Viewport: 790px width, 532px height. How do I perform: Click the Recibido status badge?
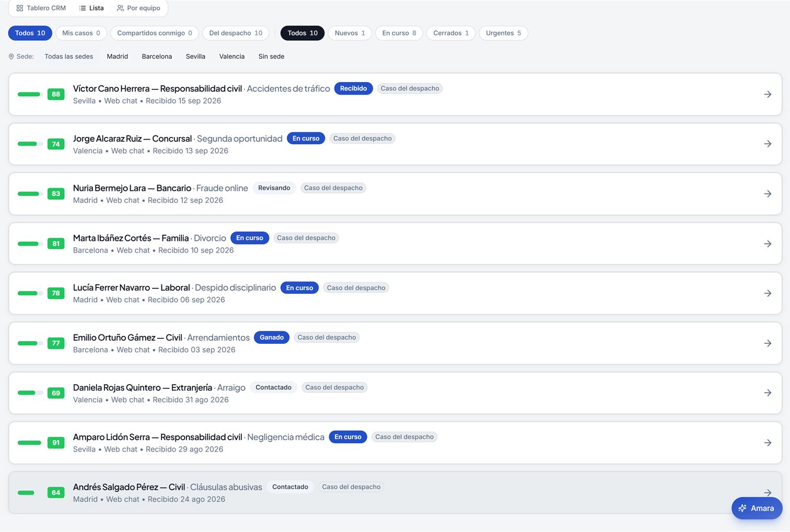[x=353, y=88]
